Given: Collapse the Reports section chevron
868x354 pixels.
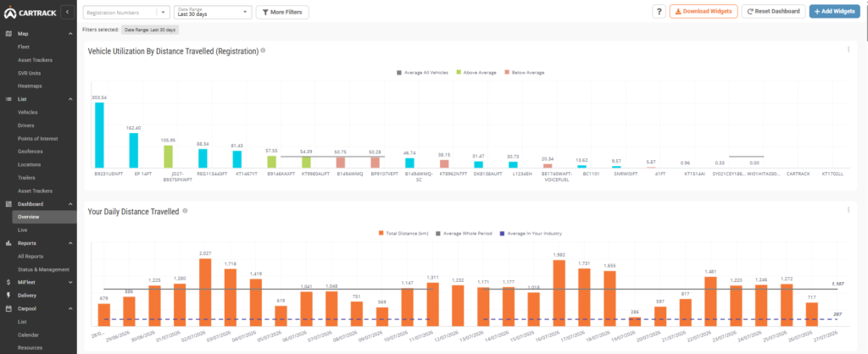Looking at the screenshot, I should click(70, 243).
